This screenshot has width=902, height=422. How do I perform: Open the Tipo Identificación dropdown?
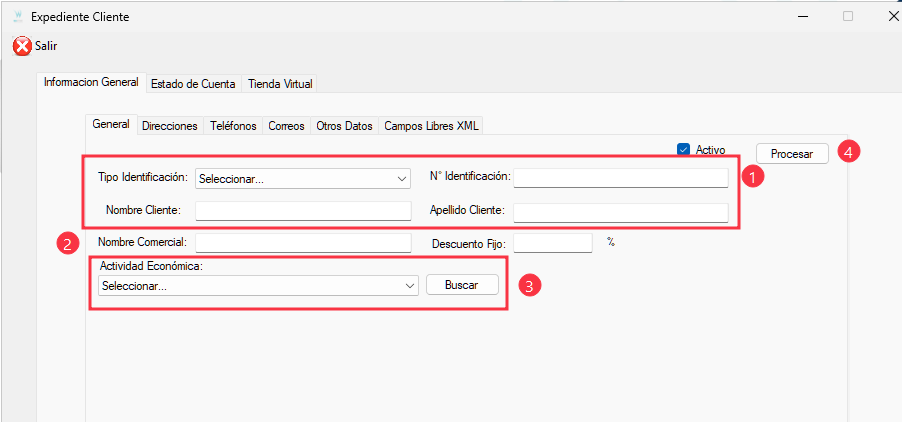point(303,179)
